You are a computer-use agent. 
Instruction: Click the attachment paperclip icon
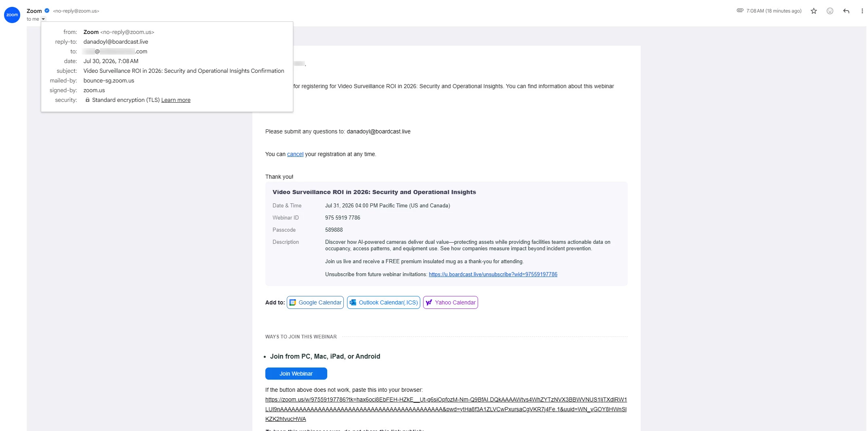point(740,11)
